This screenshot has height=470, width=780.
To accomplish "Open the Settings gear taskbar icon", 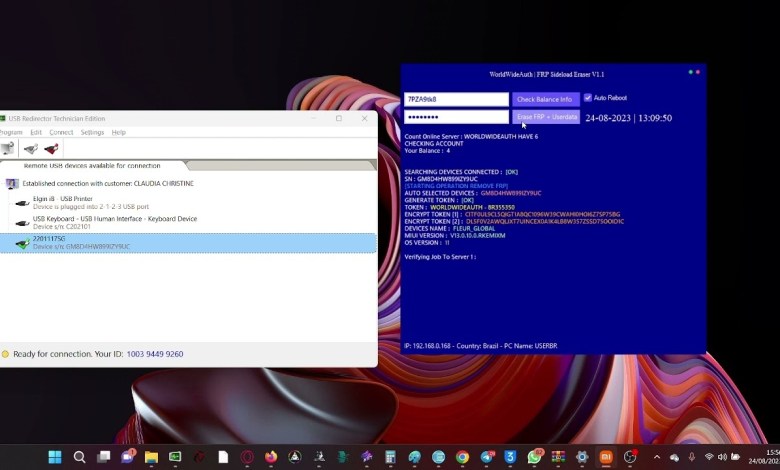I will (582, 457).
